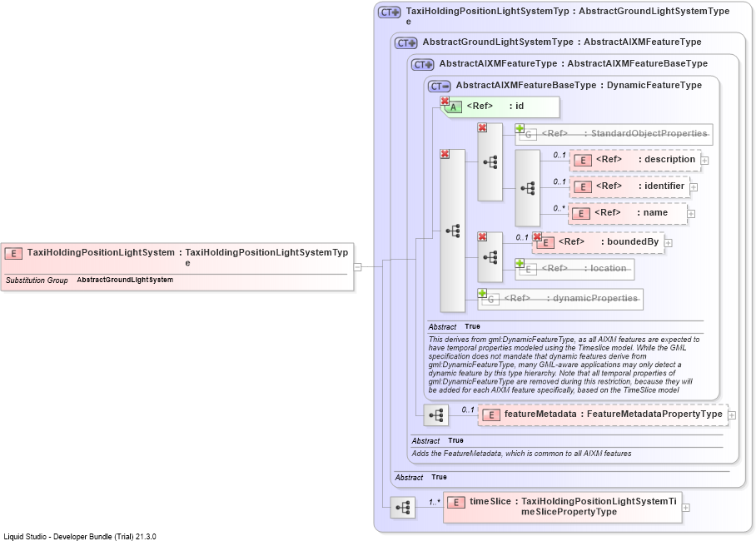This screenshot has height=541, width=756.
Task: Click 'AbstractGroundLightSystemType : AbstractAIXMFeatureType' header text
Action: [x=562, y=42]
